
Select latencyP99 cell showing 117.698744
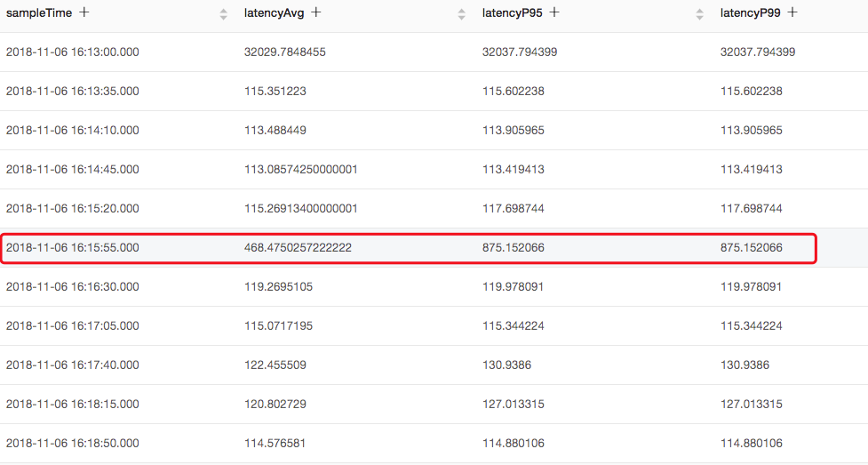pyautogui.click(x=752, y=208)
